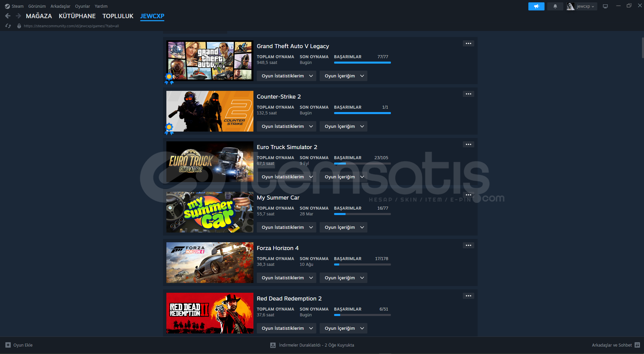Switch to the MAĞAZA tab

tap(39, 16)
